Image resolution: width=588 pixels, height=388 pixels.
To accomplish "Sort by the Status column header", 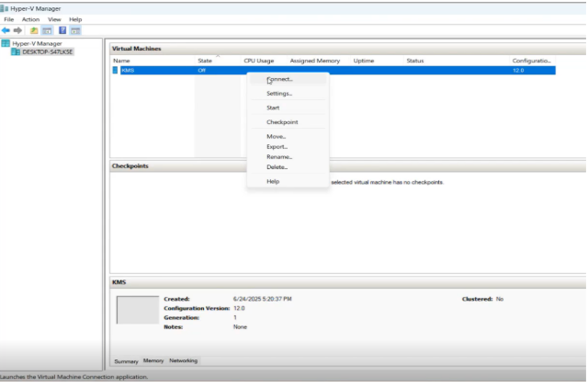I will point(415,61).
